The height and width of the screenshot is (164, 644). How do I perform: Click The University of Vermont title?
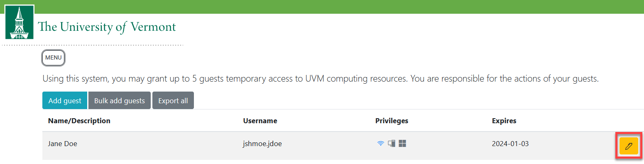coord(107,27)
